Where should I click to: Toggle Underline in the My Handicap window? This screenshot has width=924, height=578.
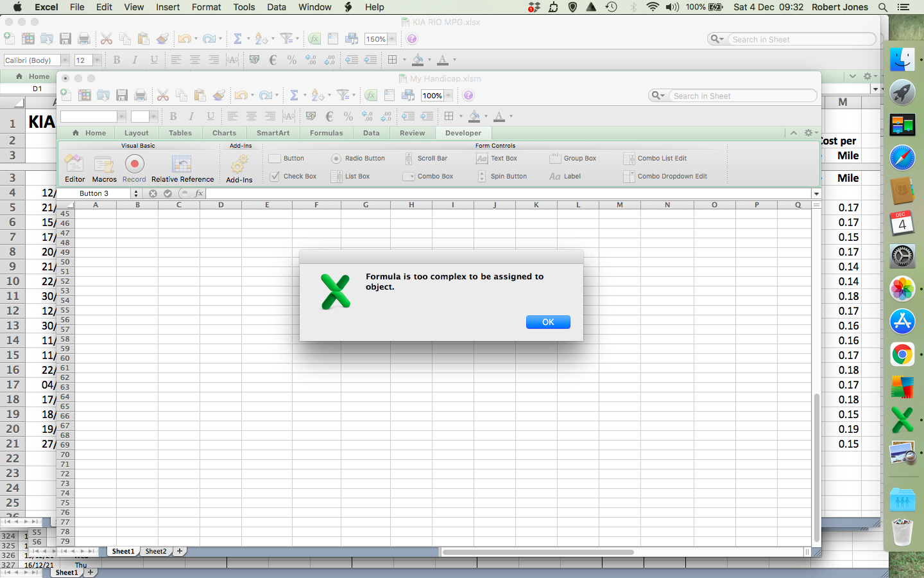[210, 116]
